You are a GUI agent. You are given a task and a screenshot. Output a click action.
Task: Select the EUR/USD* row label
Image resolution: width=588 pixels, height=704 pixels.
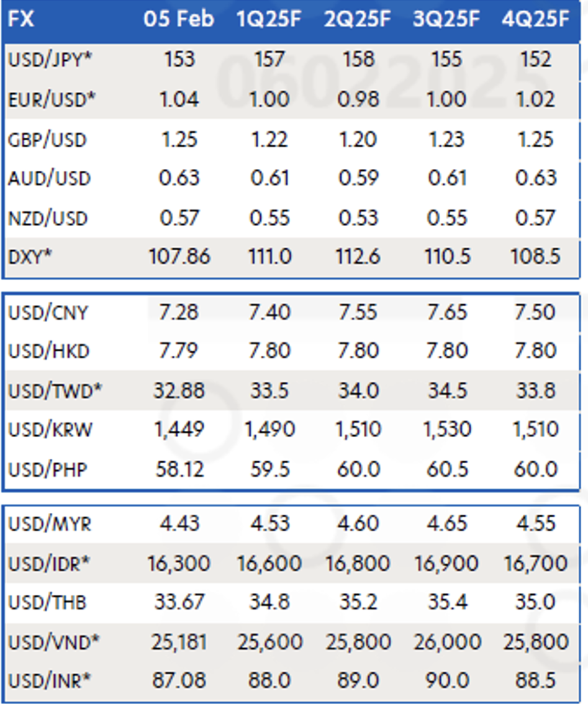pyautogui.click(x=50, y=99)
